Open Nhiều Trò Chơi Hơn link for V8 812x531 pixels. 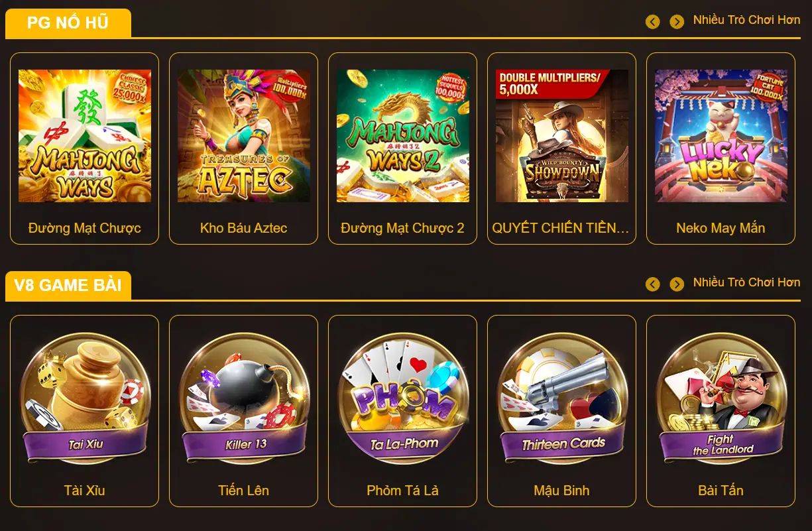tap(746, 282)
